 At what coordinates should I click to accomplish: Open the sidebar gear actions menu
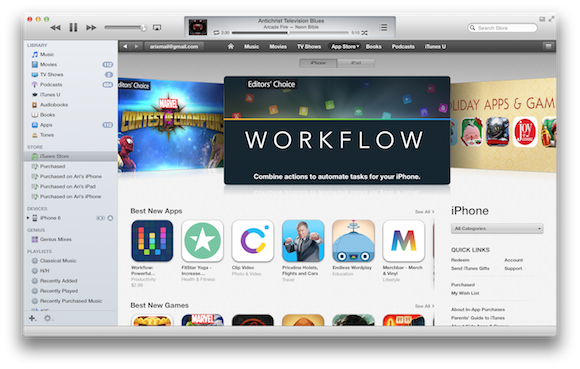tap(48, 318)
